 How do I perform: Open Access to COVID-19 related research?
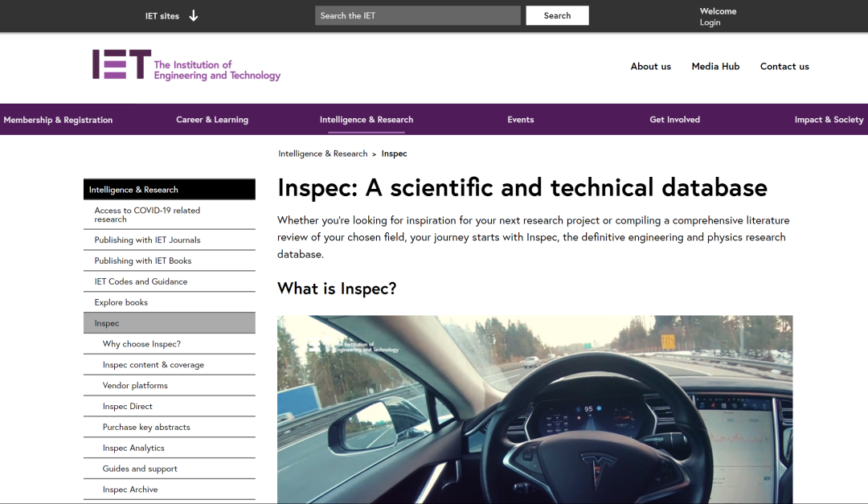170,215
